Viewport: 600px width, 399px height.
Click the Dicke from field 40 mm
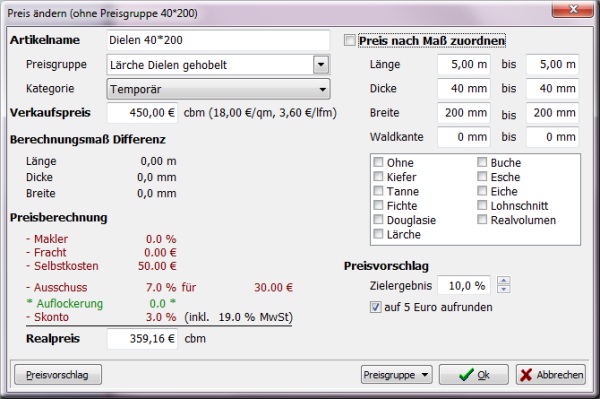click(x=464, y=88)
